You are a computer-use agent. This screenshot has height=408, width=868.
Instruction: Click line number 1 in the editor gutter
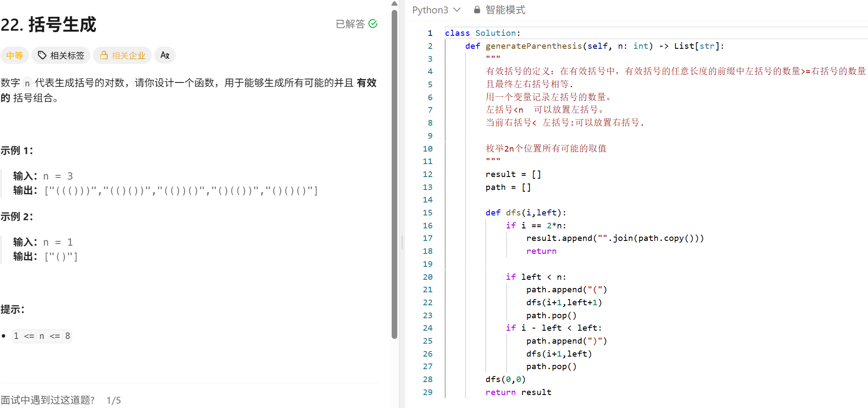pos(430,33)
